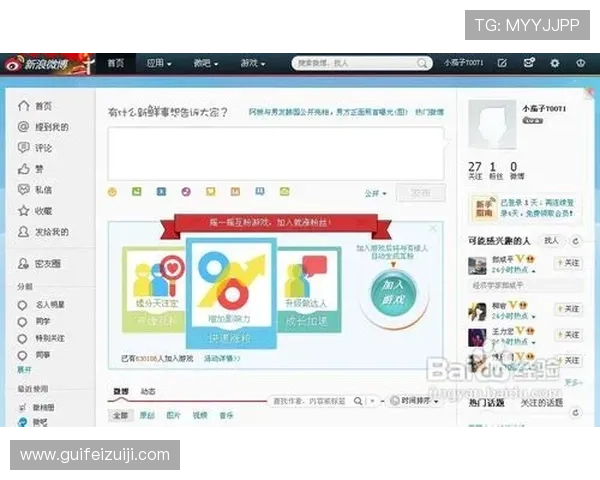
Task: Open 微吧 in recently used sidebar
Action: (x=33, y=422)
